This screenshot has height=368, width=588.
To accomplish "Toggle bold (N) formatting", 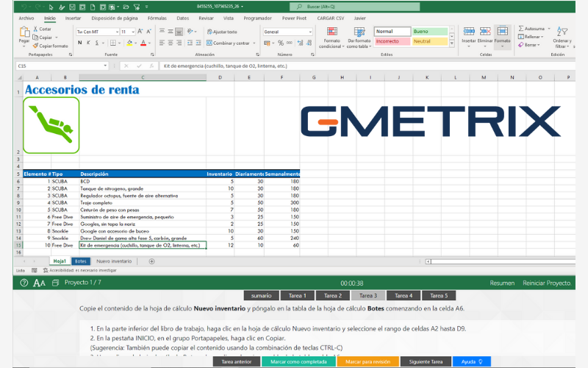I will point(80,43).
